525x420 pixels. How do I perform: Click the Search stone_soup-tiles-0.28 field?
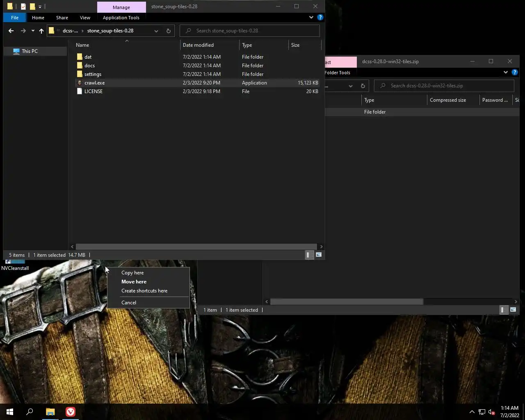pyautogui.click(x=250, y=31)
